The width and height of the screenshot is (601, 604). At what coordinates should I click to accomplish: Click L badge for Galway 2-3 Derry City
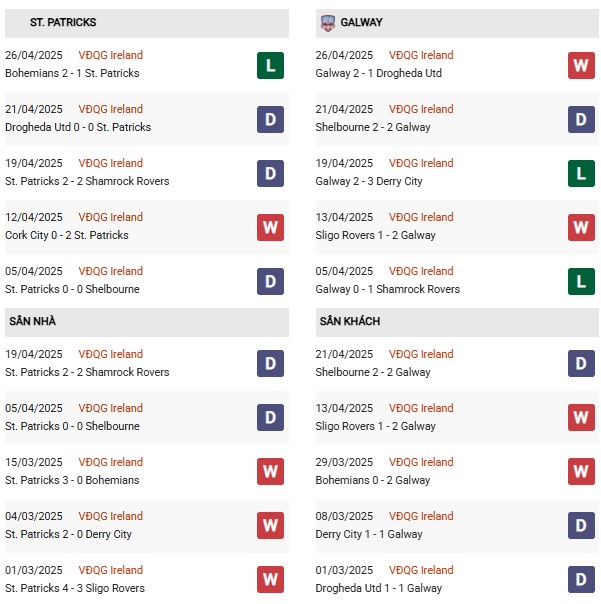pos(581,173)
